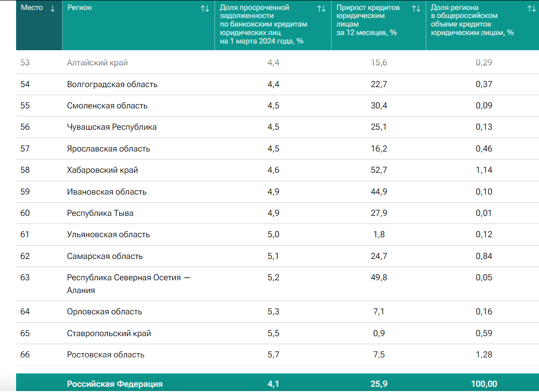Click sort arrow in Место column header
Image resolution: width=539 pixels, height=392 pixels.
[x=53, y=8]
